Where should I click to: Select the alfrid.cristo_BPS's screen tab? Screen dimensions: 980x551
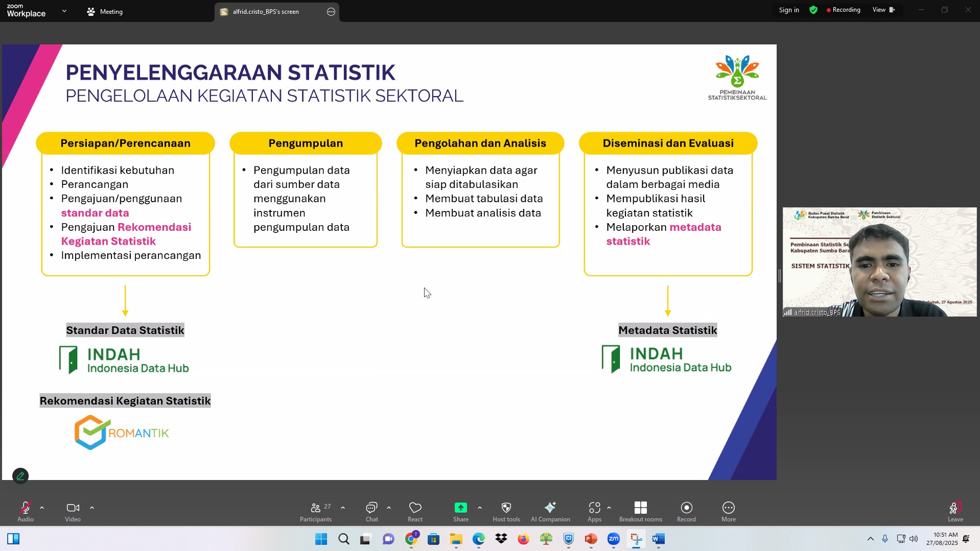click(266, 12)
